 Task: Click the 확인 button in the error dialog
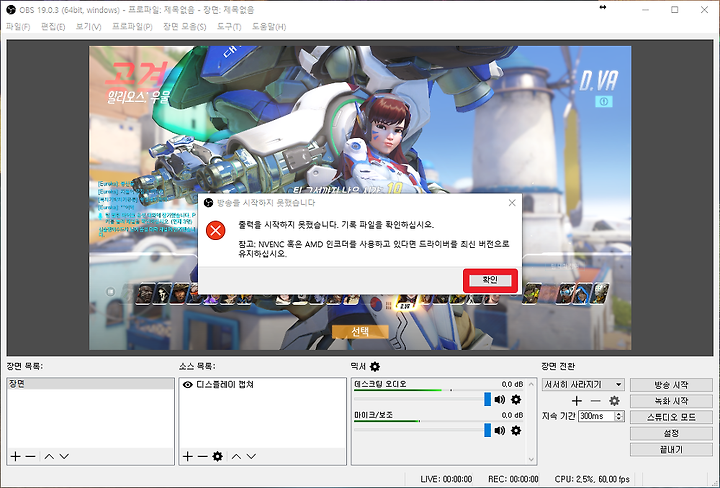click(490, 280)
